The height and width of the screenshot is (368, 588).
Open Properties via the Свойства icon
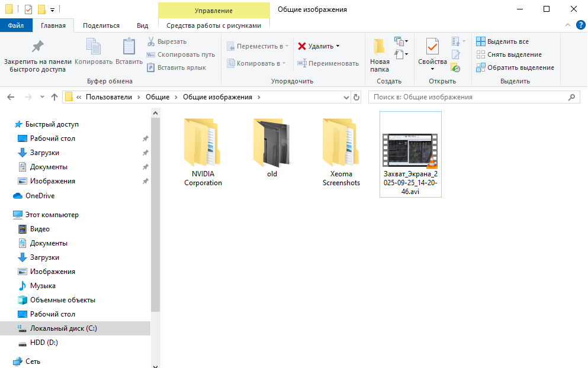point(432,47)
